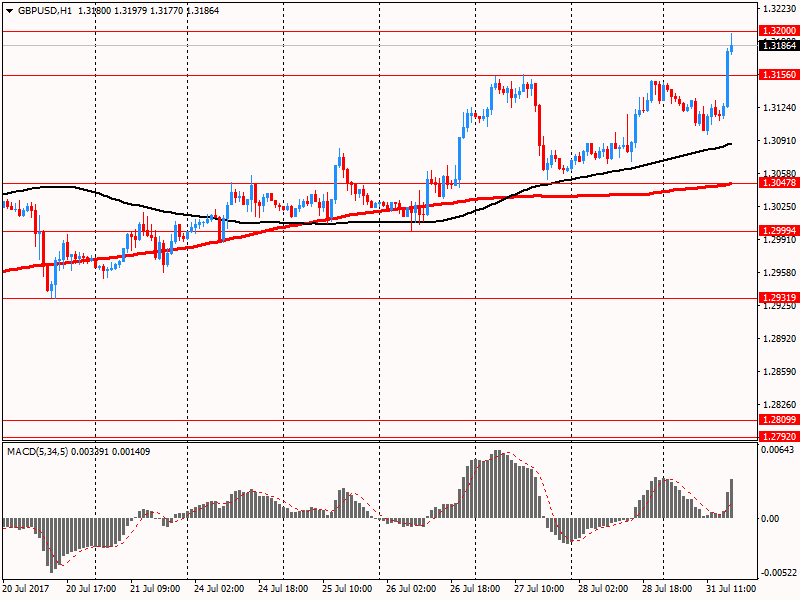Image resolution: width=800 pixels, height=600 pixels.
Task: Select the 1.31560 resistance level label
Action: pos(779,75)
